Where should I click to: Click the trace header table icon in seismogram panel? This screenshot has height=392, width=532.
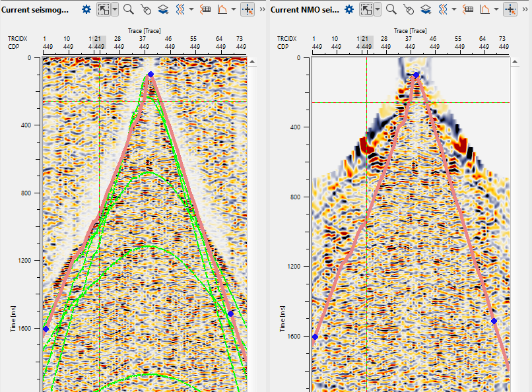tap(205, 9)
